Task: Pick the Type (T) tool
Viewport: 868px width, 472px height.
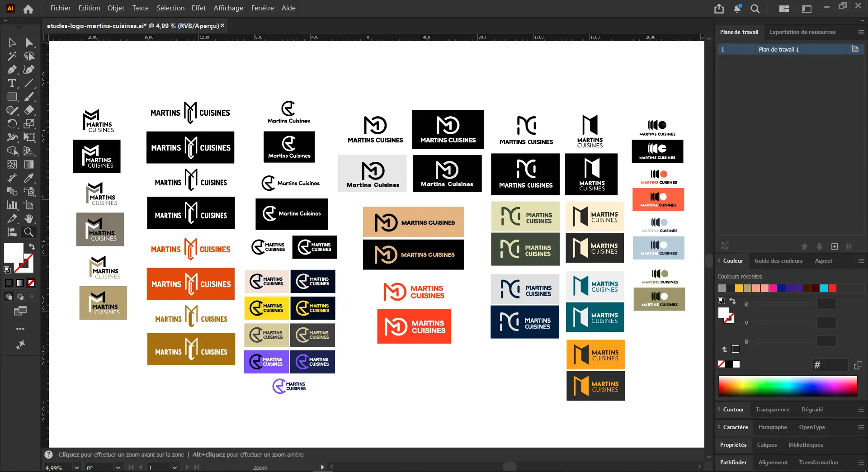Action: coord(12,83)
